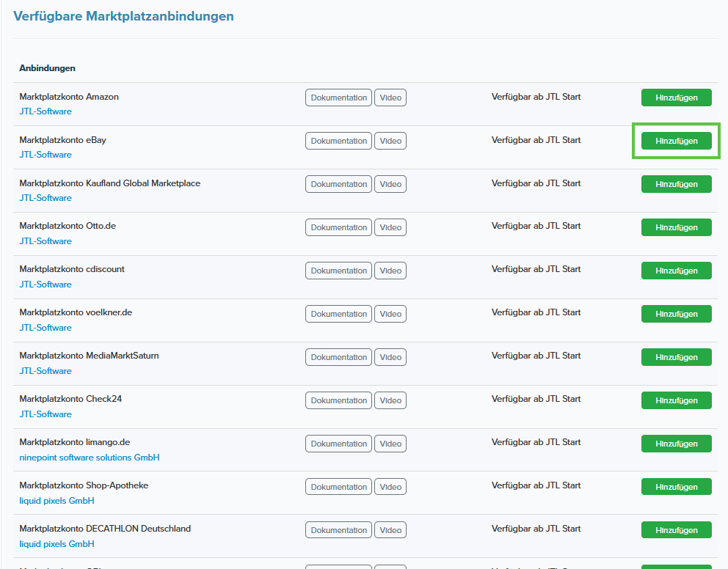Image resolution: width=728 pixels, height=569 pixels.
Task: Select Marktplatzkonto Kaufland Global Marketplace text
Action: click(110, 183)
